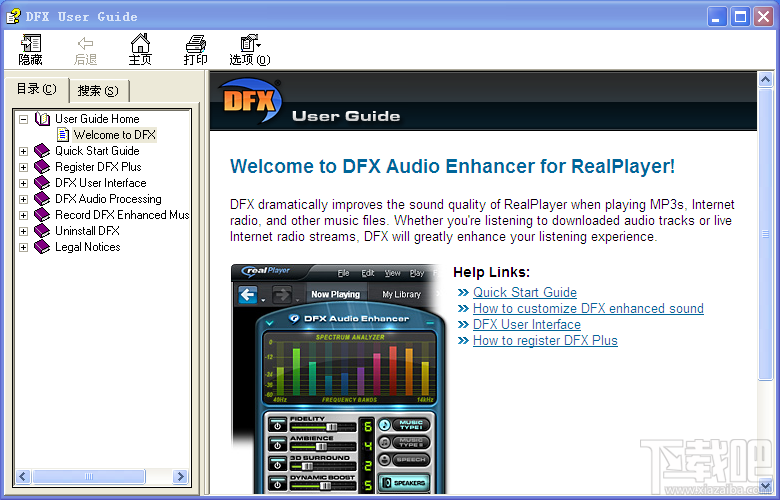Maximize the DFX User Guide window
The width and height of the screenshot is (780, 500).
[x=740, y=17]
